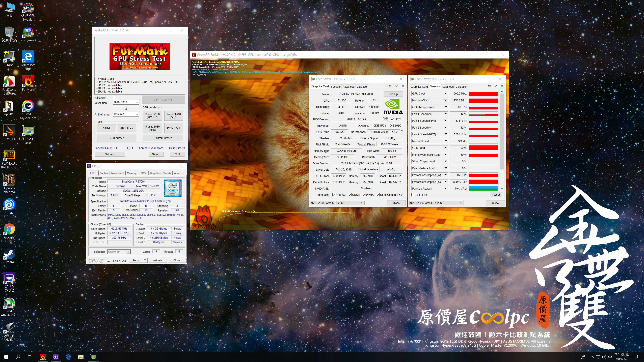The image size is (644, 362).
Task: Click PerfCap Reason color bar
Action: coord(483,188)
